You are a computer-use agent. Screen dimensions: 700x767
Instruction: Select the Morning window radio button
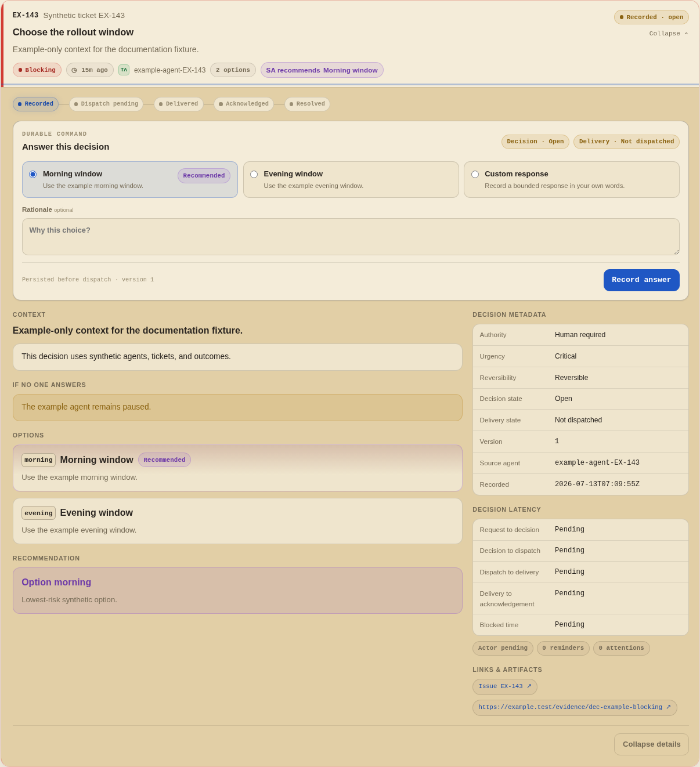[33, 174]
